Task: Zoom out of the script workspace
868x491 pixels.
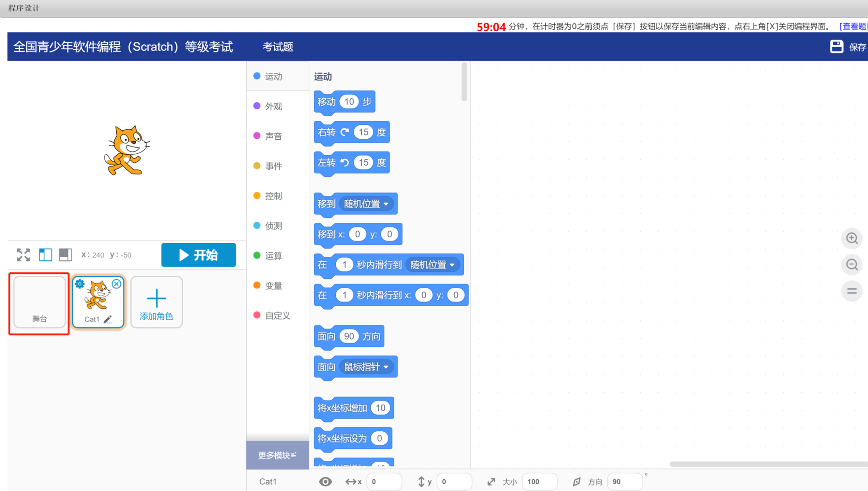Action: click(852, 264)
